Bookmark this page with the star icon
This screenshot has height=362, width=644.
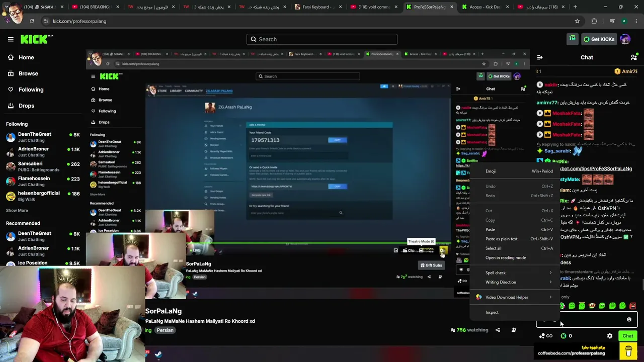(x=577, y=21)
